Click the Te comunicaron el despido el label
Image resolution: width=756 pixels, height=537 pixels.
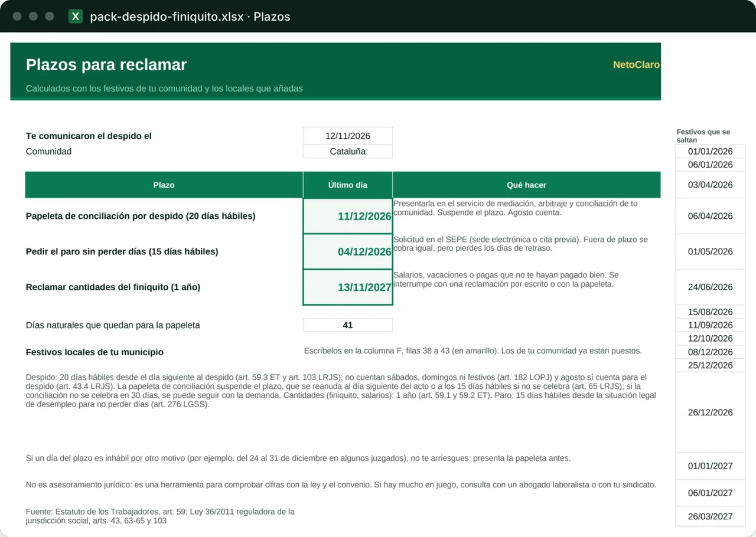coord(89,136)
